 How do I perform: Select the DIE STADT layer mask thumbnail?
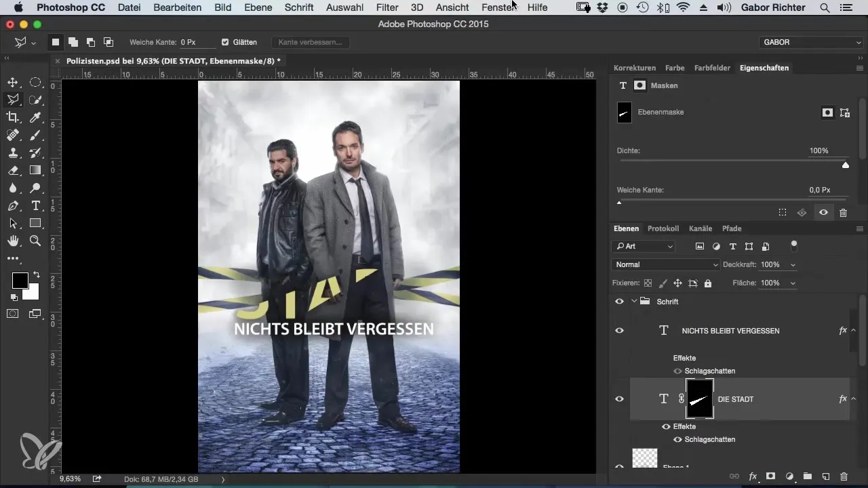click(x=700, y=399)
